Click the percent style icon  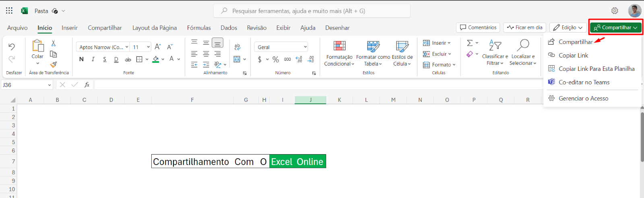276,60
